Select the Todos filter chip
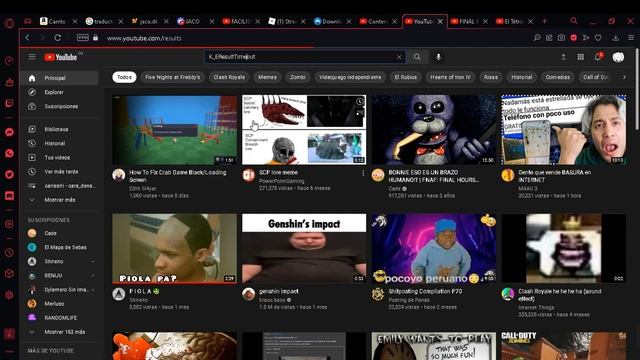The height and width of the screenshot is (360, 640). click(124, 77)
